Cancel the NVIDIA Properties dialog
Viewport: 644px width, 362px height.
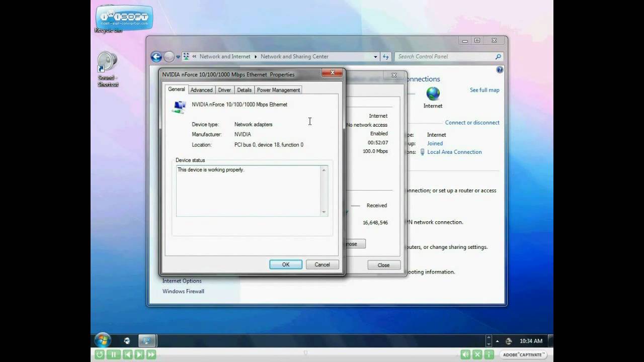(322, 264)
